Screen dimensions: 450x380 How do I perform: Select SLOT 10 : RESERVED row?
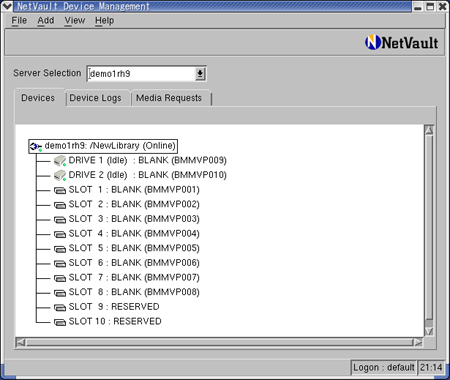tap(108, 322)
